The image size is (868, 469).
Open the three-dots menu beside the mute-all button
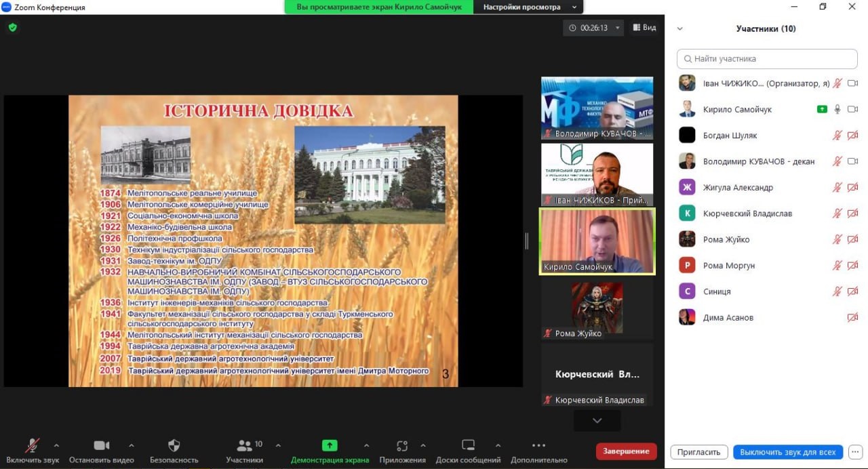coord(855,451)
